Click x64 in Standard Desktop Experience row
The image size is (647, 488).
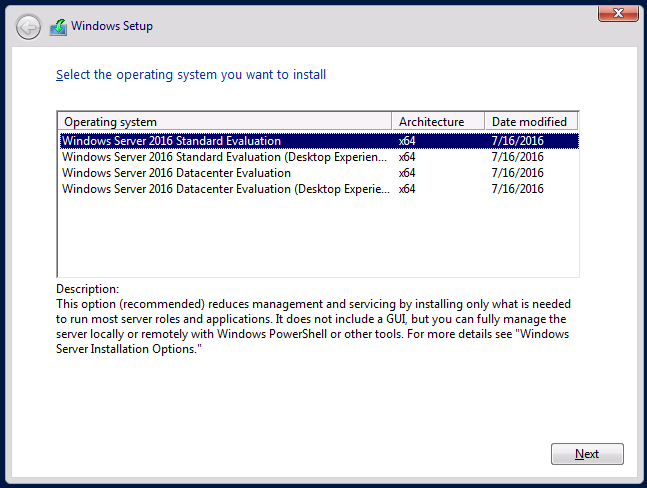point(407,157)
